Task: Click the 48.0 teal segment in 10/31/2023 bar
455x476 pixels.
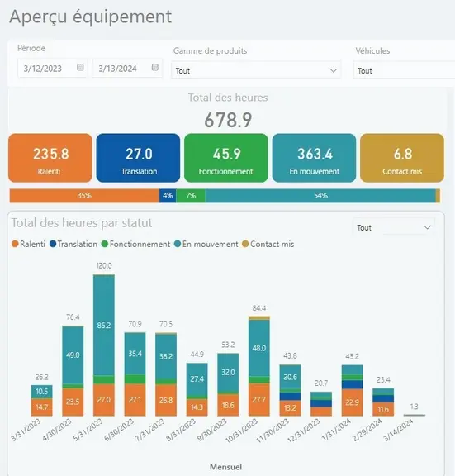Action: click(x=259, y=348)
